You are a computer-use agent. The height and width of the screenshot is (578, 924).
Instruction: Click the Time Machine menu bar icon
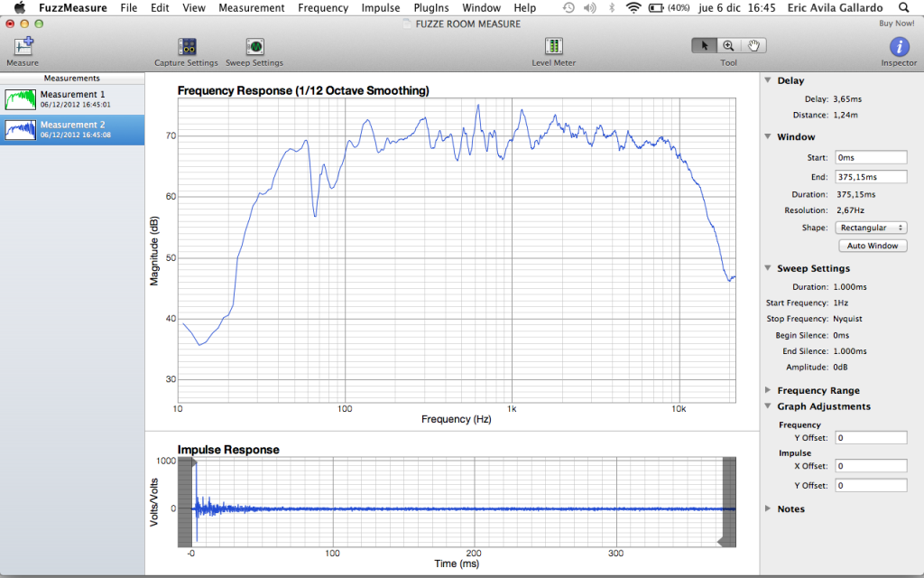click(x=568, y=7)
